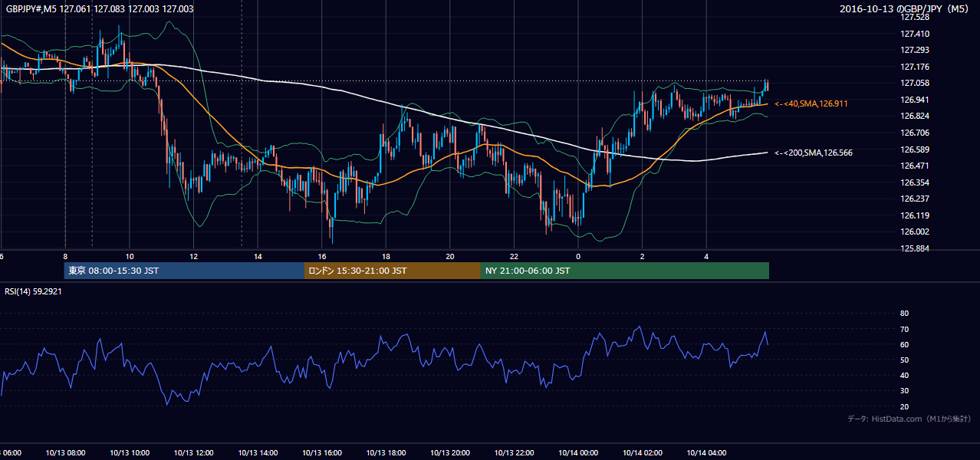
Task: Click price axis label 126.471
Action: click(x=915, y=166)
